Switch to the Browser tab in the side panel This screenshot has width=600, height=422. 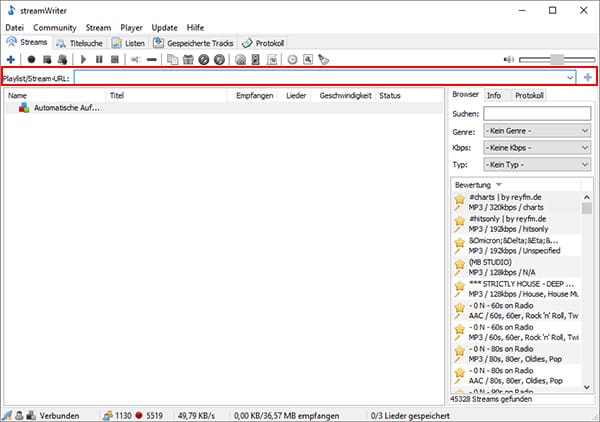pyautogui.click(x=465, y=94)
